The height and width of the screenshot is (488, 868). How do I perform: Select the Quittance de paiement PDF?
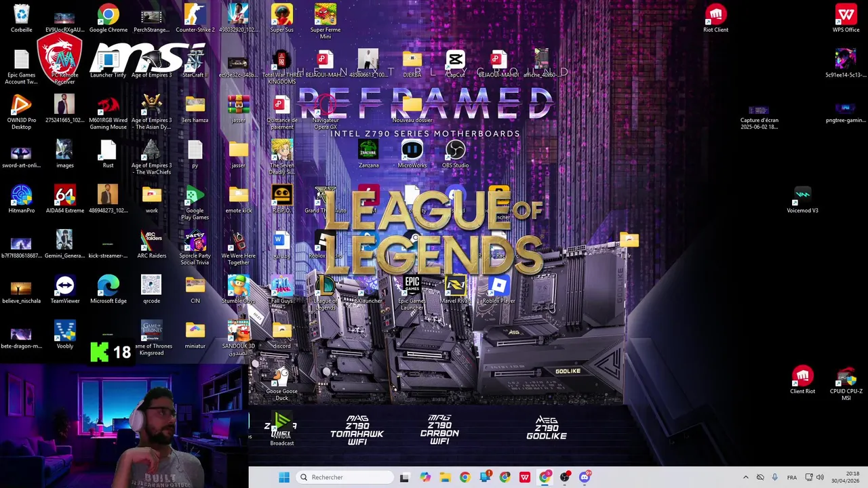tap(282, 112)
